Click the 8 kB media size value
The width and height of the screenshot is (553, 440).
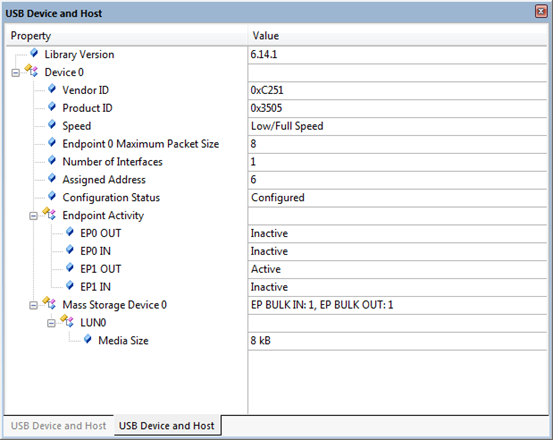coord(261,341)
